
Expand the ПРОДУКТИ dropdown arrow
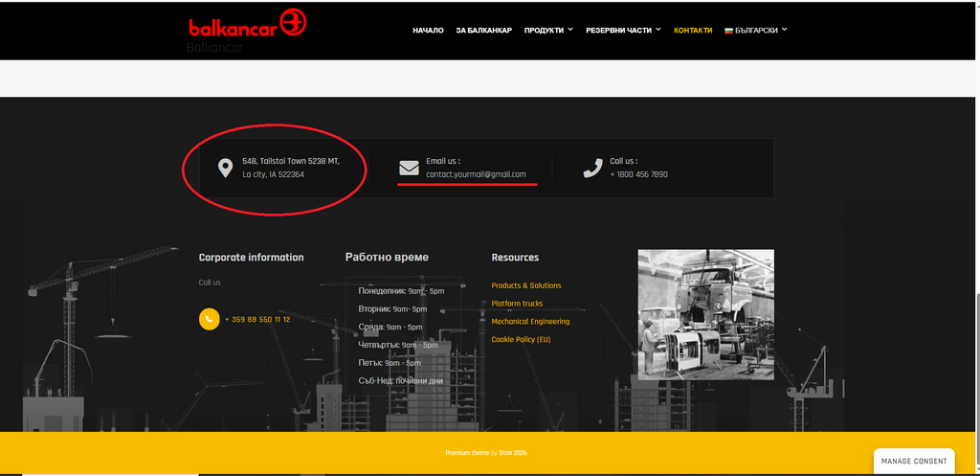(570, 30)
